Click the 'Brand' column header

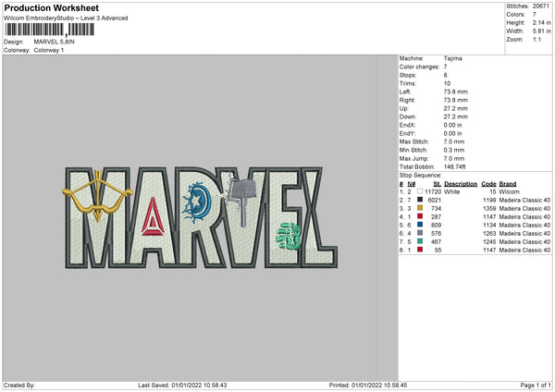tap(508, 184)
